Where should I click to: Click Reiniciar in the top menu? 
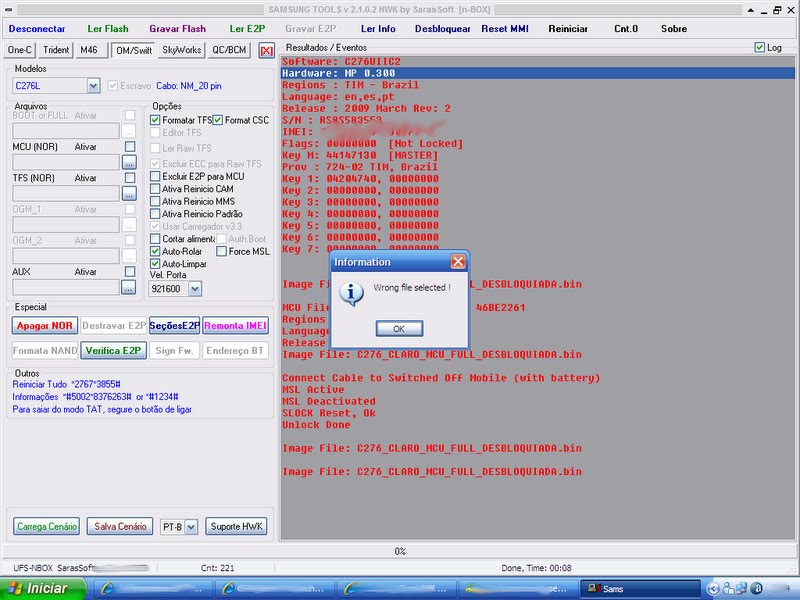point(568,29)
